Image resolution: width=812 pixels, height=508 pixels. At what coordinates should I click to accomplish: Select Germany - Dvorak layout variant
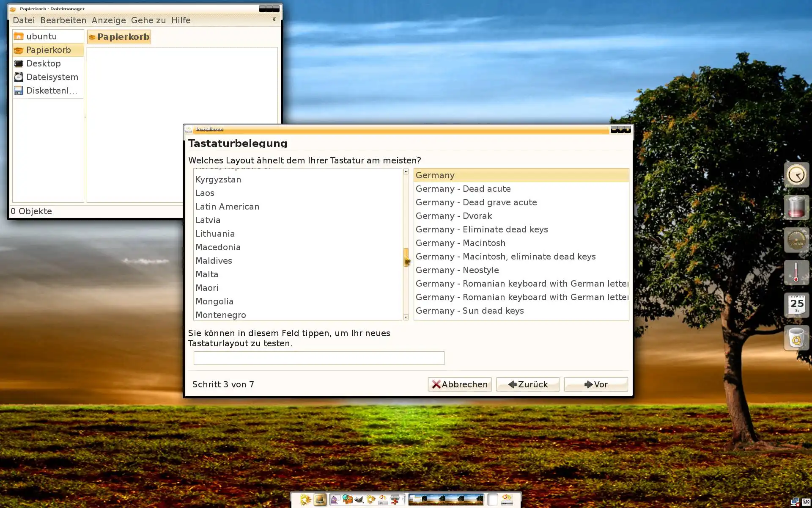[x=453, y=216]
